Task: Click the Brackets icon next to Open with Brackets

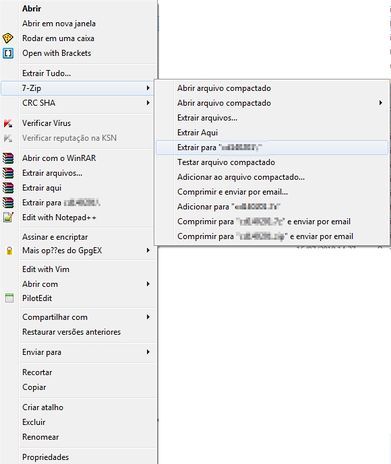Action: (x=8, y=53)
